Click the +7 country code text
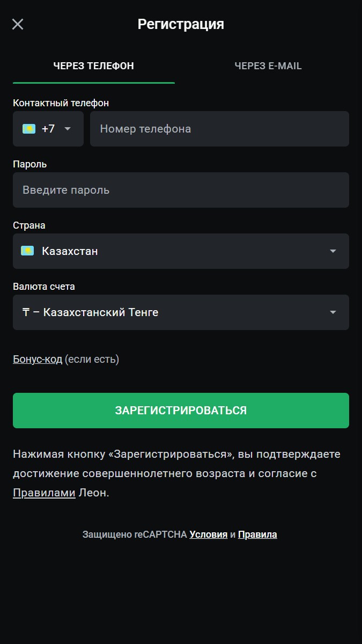This screenshot has height=644, width=362. coord(48,129)
